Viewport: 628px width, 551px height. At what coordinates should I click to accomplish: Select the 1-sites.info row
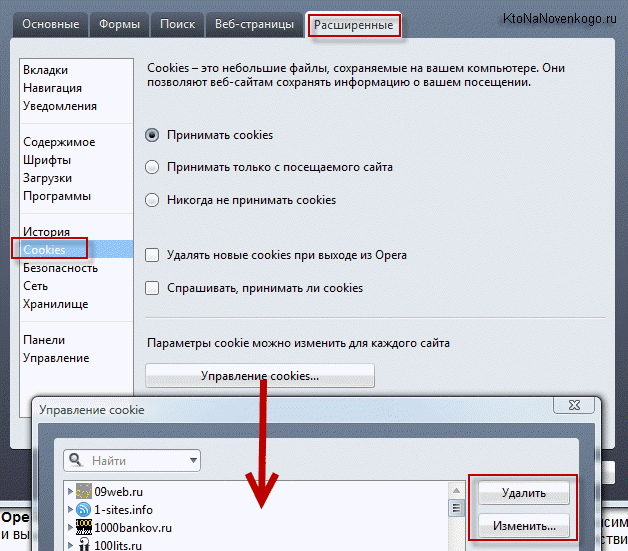click(257, 509)
